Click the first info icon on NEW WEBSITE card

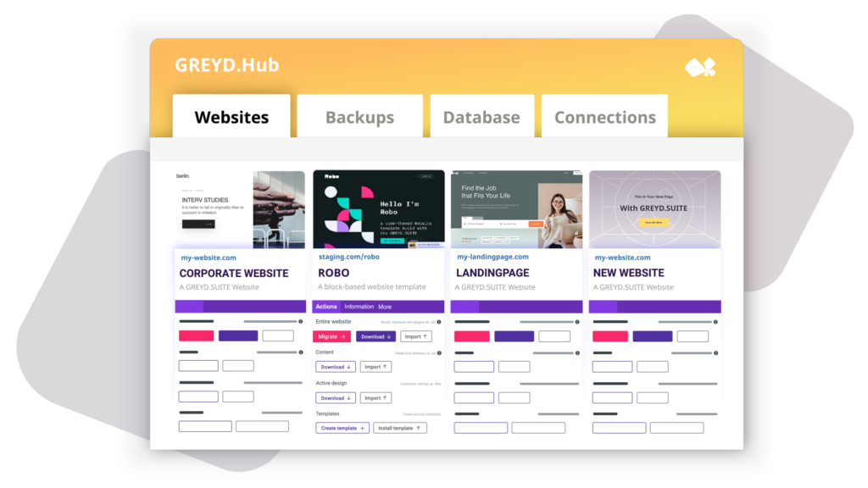click(716, 322)
